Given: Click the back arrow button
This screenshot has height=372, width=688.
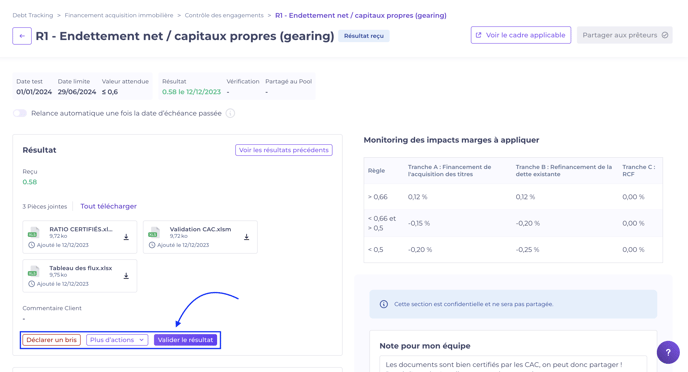Looking at the screenshot, I should click(x=22, y=36).
